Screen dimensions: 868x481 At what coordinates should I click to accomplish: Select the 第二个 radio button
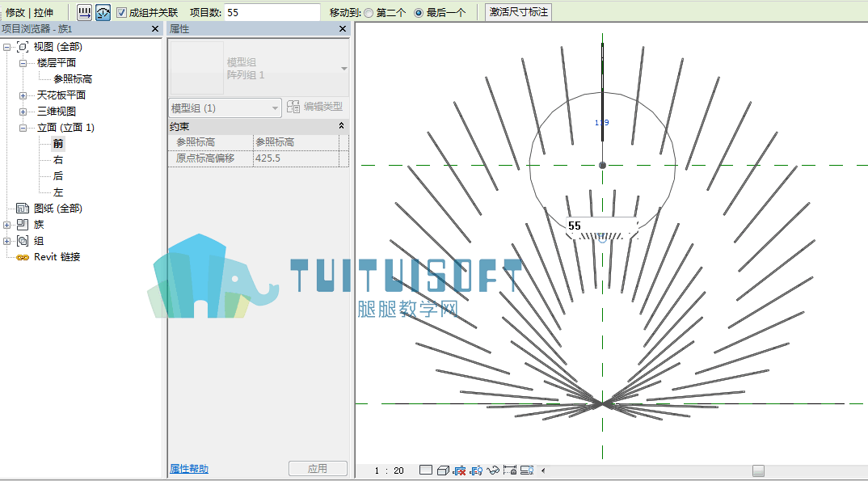click(369, 13)
